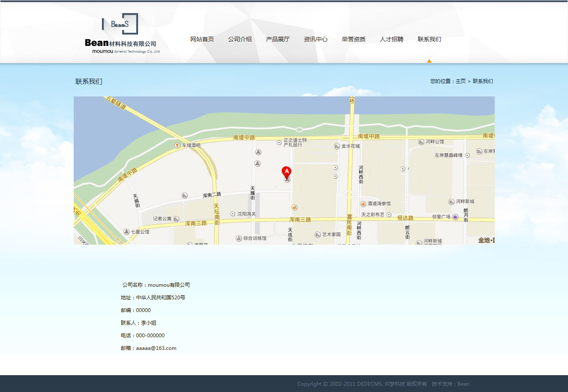Select 资讯中心 in navigation bar
Viewport: 568px width, 392px height.
tap(316, 39)
